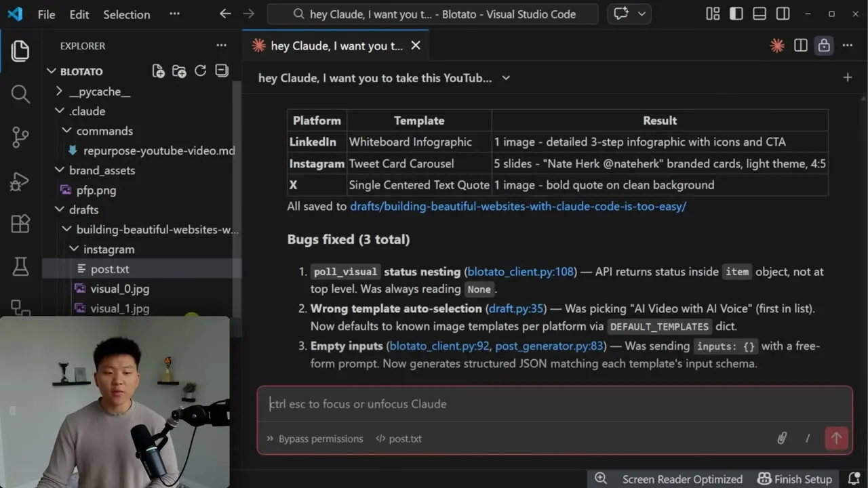Viewport: 868px width, 488px height.
Task: Open the post_generator.py:83 link
Action: pos(549,346)
